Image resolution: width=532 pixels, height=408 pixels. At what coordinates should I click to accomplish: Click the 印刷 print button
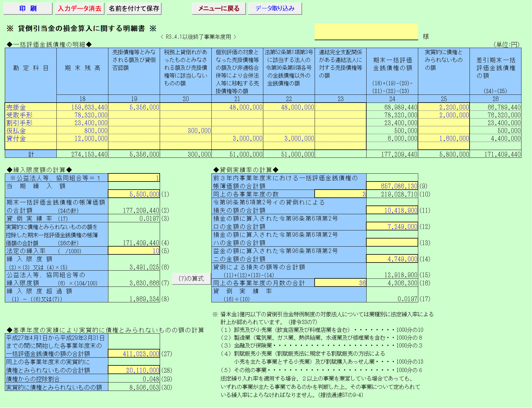coord(28,9)
